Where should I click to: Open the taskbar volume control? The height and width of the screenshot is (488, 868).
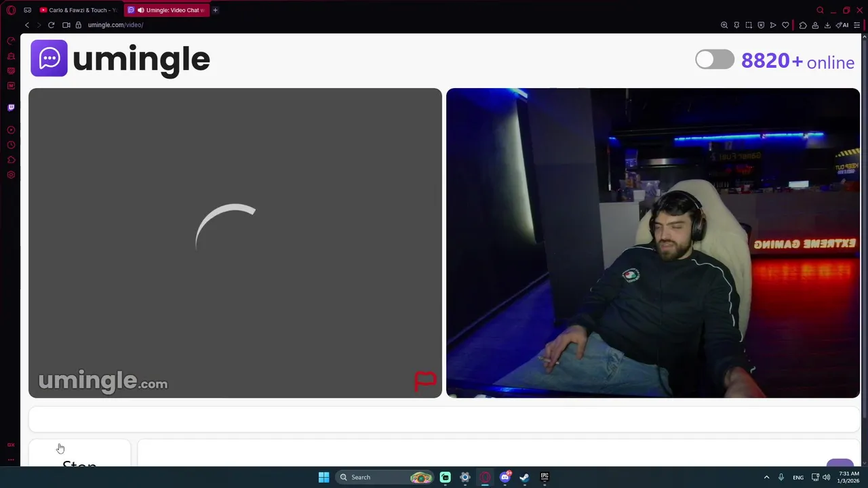[x=827, y=477]
